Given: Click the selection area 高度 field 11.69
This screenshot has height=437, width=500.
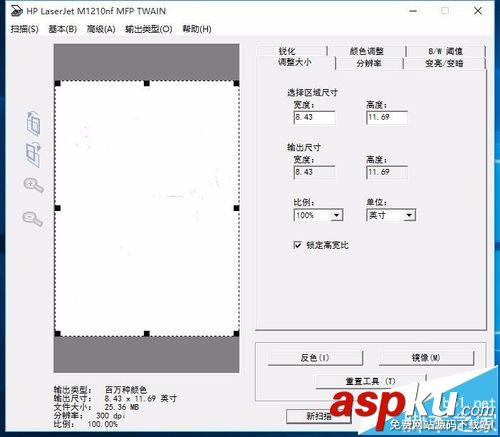Looking at the screenshot, I should pyautogui.click(x=387, y=117).
